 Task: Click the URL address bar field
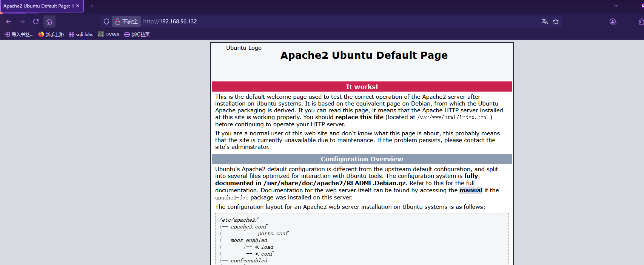[340, 21]
